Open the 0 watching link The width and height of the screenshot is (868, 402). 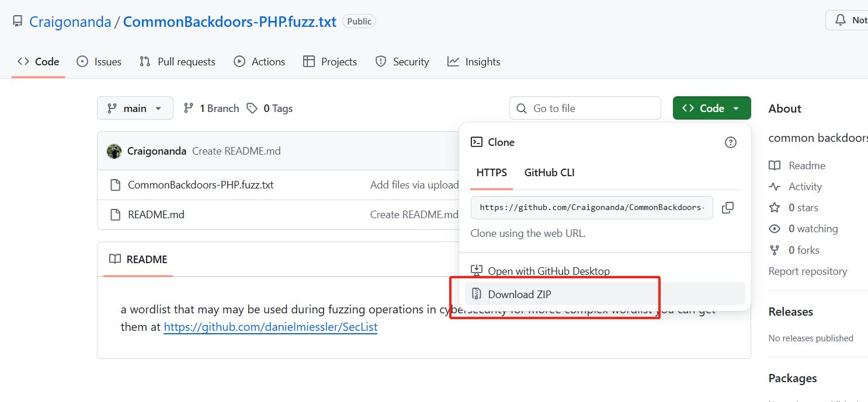tap(813, 229)
